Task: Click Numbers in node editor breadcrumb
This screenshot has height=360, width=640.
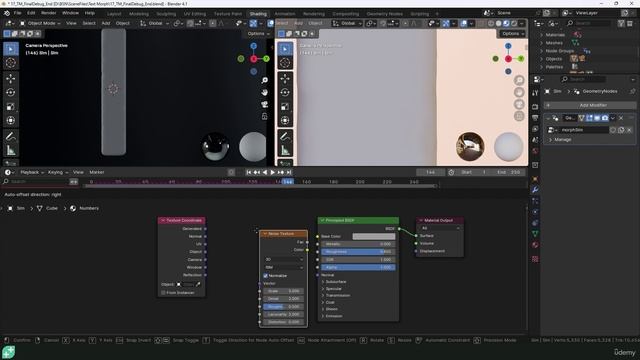Action: [89, 208]
